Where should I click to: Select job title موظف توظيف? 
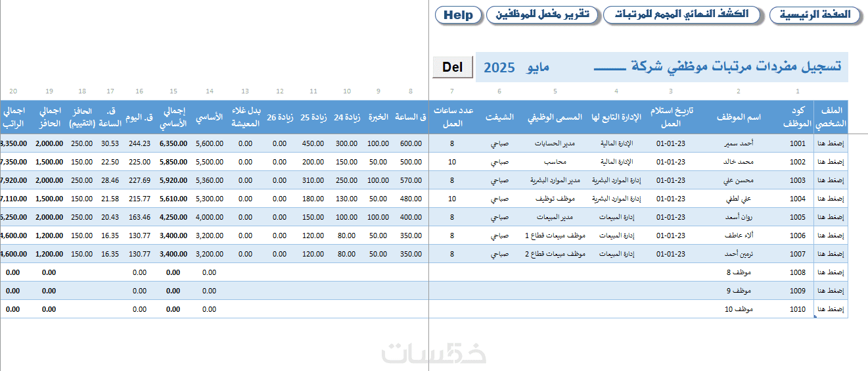click(x=556, y=199)
